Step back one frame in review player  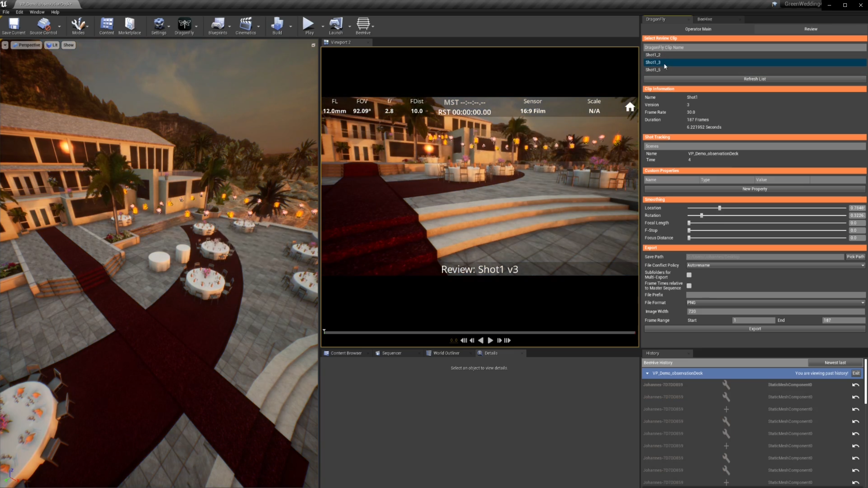click(472, 340)
